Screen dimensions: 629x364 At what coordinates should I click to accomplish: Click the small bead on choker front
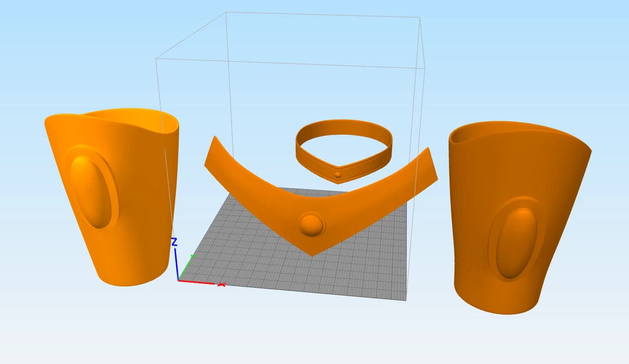coord(338,175)
